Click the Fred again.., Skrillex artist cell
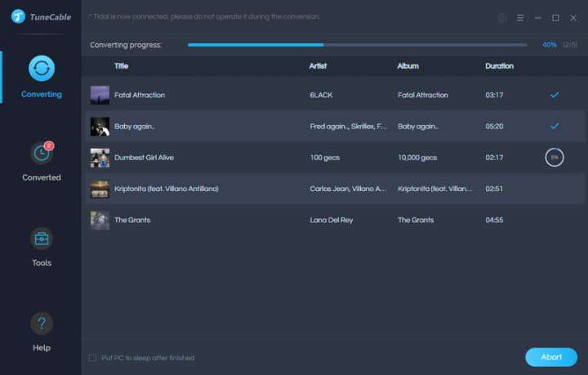The width and height of the screenshot is (588, 375). coord(349,127)
